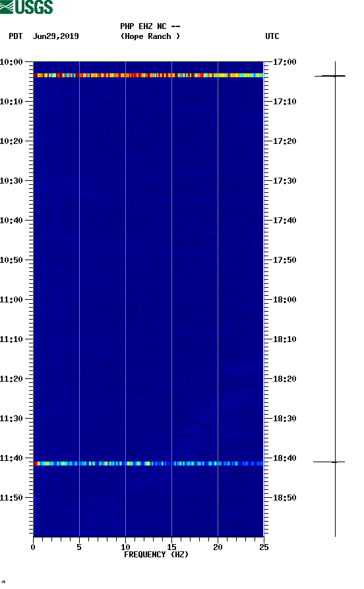The image size is (364, 589).
Task: Click the cyan-yellow spectrogram band near 11:41
Action: 148,464
